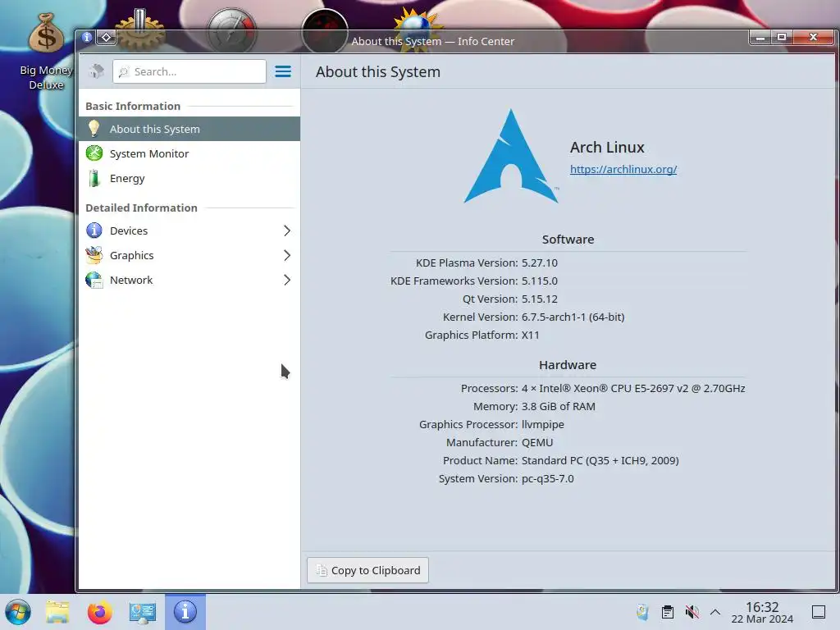840x630 pixels.
Task: Click the Arch Linux logo
Action: (511, 157)
